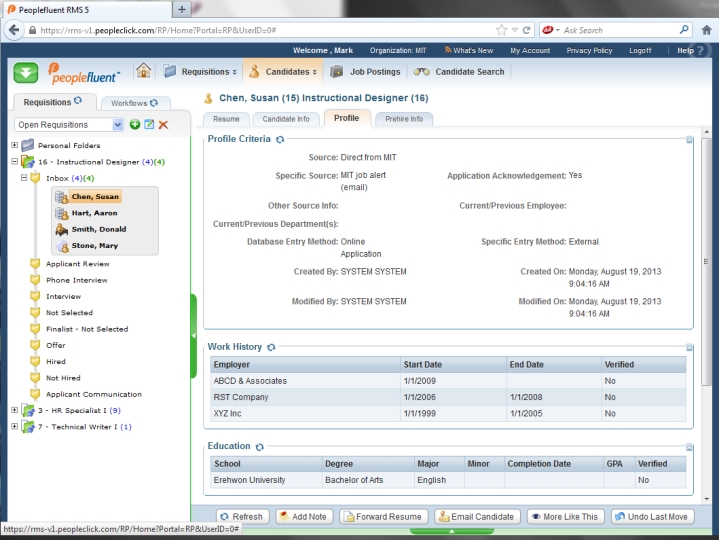Click the edit requisition pencil icon
The width and height of the screenshot is (719, 540).
coord(149,124)
